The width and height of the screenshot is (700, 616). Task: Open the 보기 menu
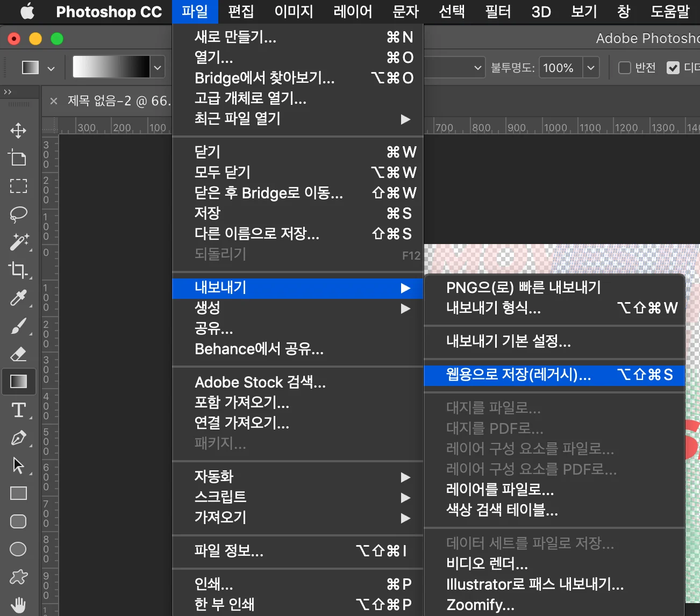point(584,11)
